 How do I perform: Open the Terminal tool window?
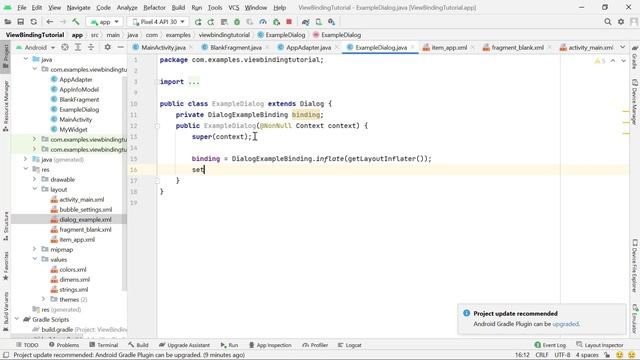tap(104, 345)
